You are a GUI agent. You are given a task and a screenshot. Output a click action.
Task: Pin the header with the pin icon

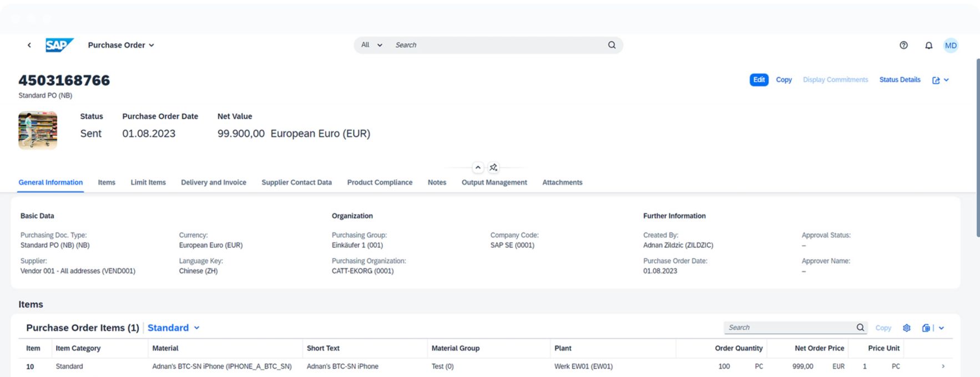[x=493, y=167]
